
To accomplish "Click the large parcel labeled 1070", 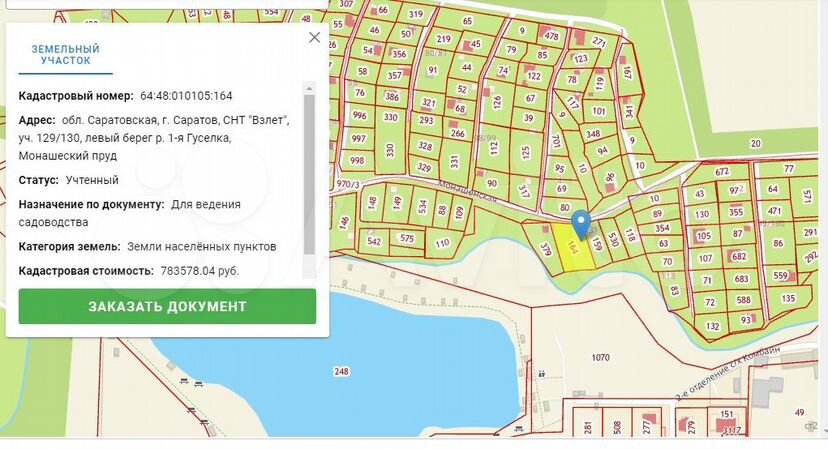I will (x=600, y=357).
